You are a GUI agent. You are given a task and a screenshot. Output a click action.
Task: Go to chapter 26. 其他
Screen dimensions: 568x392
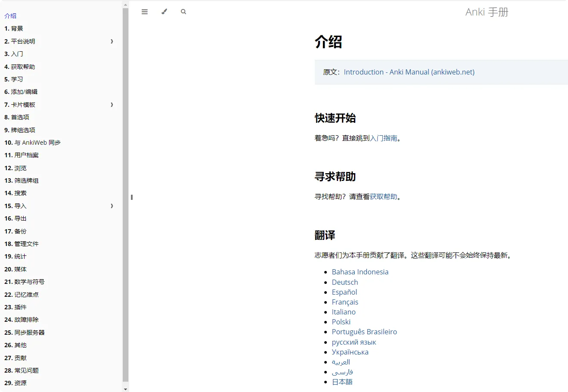(x=16, y=345)
